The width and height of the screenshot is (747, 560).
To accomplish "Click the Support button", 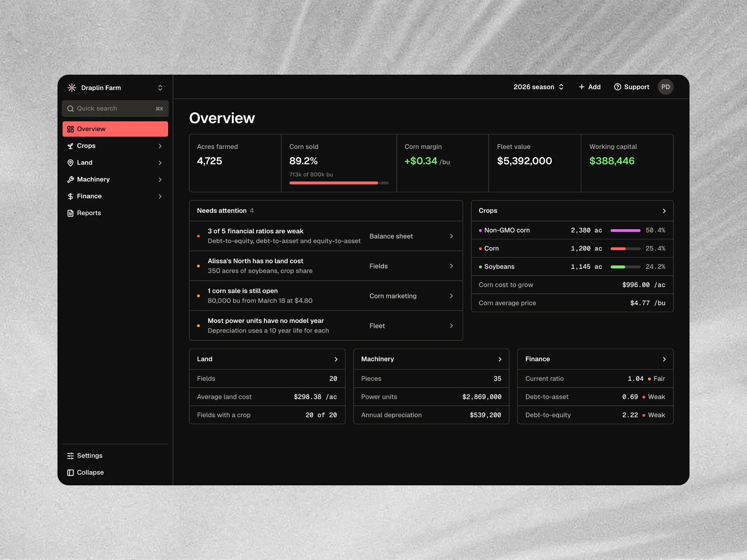I will pos(632,87).
